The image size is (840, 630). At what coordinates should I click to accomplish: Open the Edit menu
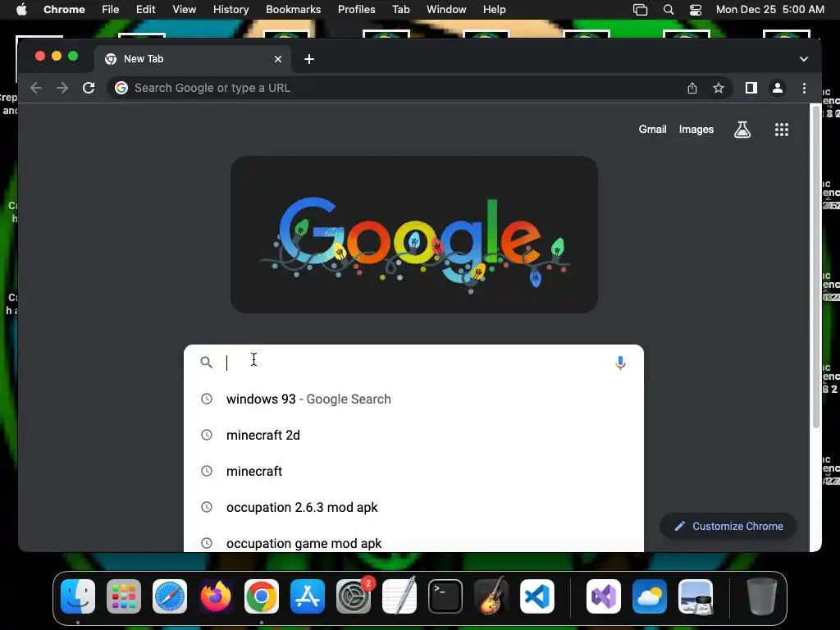click(x=145, y=10)
